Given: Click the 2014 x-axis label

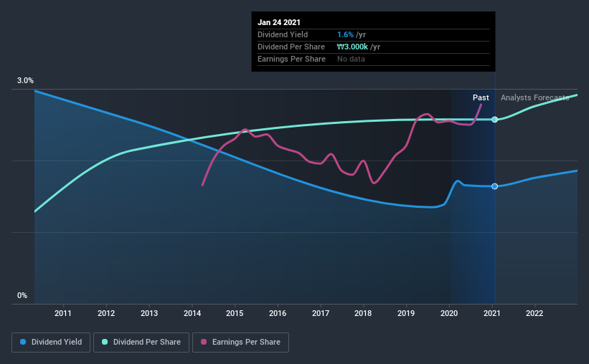Looking at the screenshot, I should click(x=192, y=313).
